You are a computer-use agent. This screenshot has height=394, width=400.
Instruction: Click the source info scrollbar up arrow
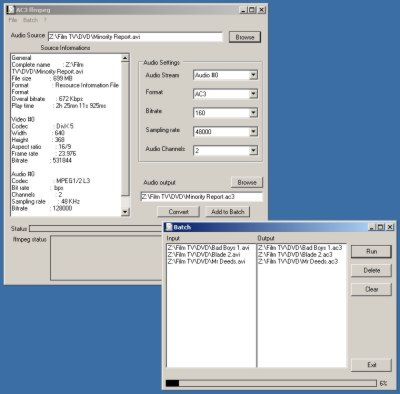(125, 58)
